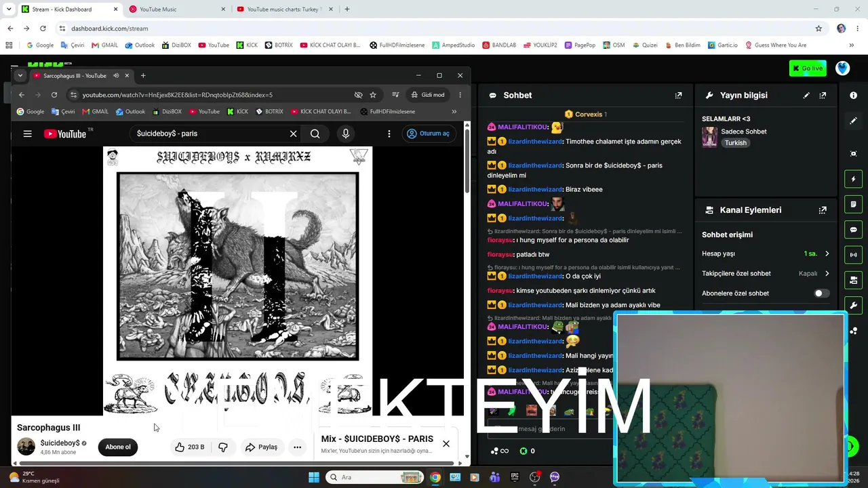This screenshot has height=488, width=868.
Task: Open the YouTube settings three-dot menu
Action: pyautogui.click(x=389, y=134)
